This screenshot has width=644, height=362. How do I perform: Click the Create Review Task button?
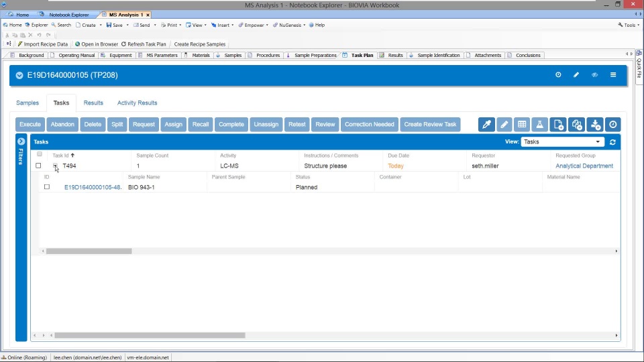pyautogui.click(x=430, y=125)
